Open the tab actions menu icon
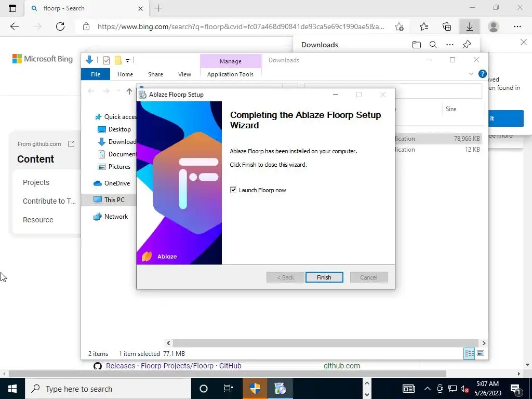Screen dimensions: 532x399 tap(12, 8)
